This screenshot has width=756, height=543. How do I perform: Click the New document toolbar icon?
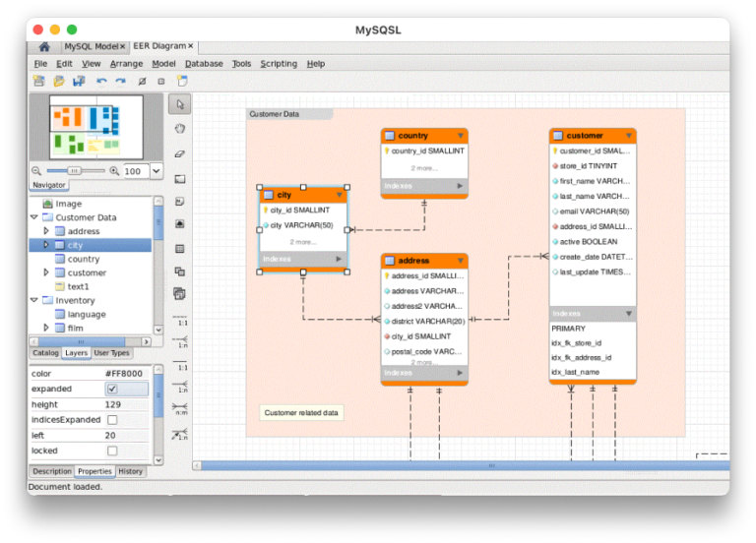coord(39,81)
